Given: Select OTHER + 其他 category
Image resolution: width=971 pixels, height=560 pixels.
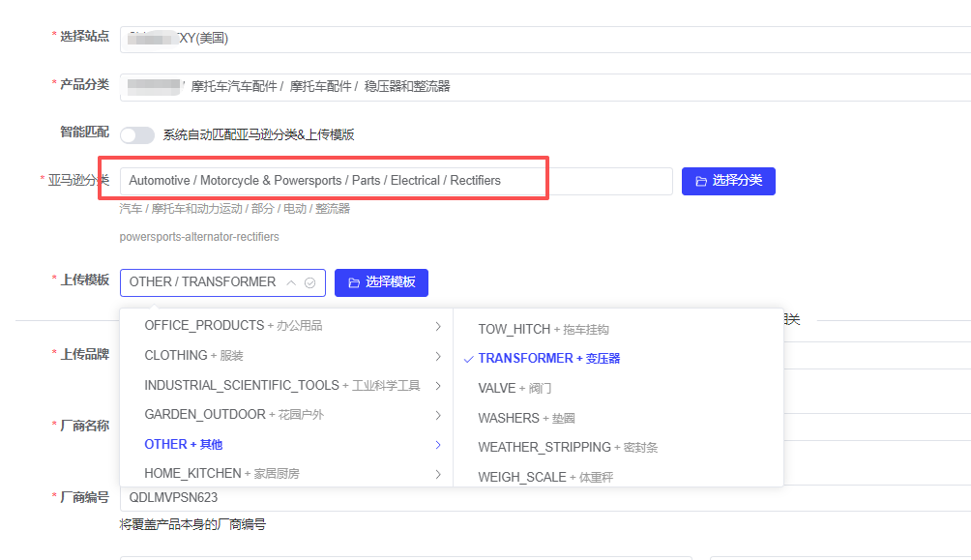Looking at the screenshot, I should pyautogui.click(x=184, y=444).
